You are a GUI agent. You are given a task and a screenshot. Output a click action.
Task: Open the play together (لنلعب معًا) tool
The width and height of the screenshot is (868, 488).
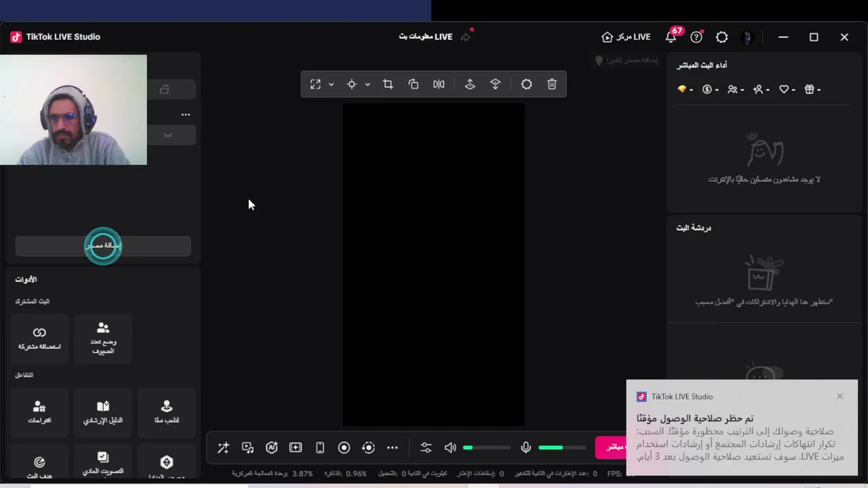pos(167,412)
